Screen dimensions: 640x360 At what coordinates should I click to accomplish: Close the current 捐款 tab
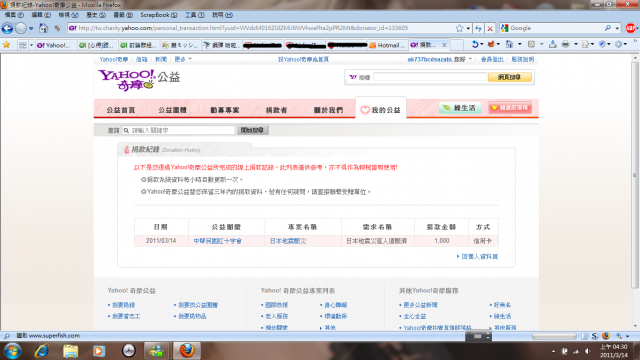tap(444, 45)
